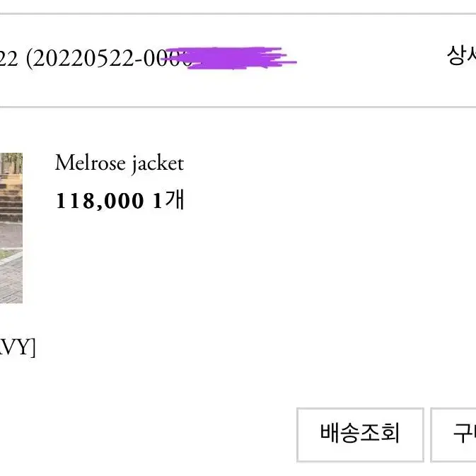Click the NAVY color option text

tap(17, 347)
